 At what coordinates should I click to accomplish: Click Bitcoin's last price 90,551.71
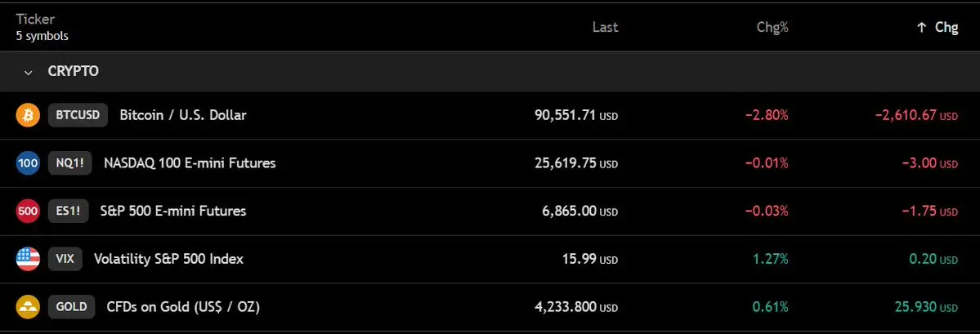(x=565, y=115)
